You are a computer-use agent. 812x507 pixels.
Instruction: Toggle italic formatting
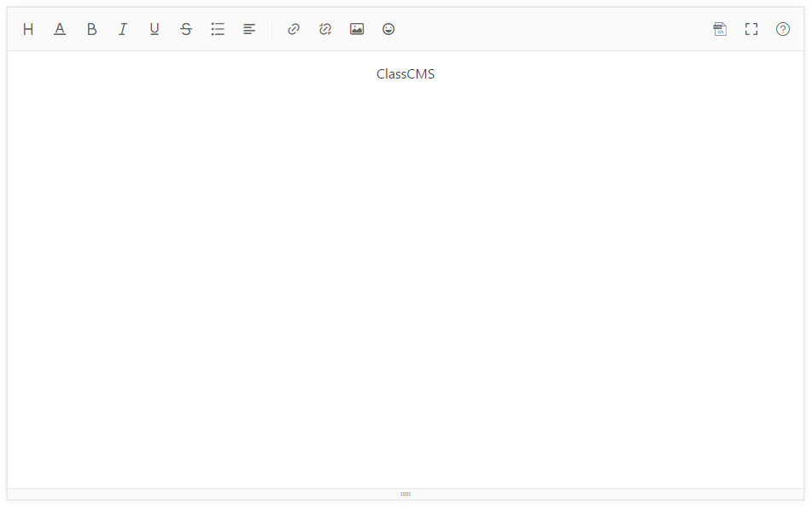click(x=123, y=29)
